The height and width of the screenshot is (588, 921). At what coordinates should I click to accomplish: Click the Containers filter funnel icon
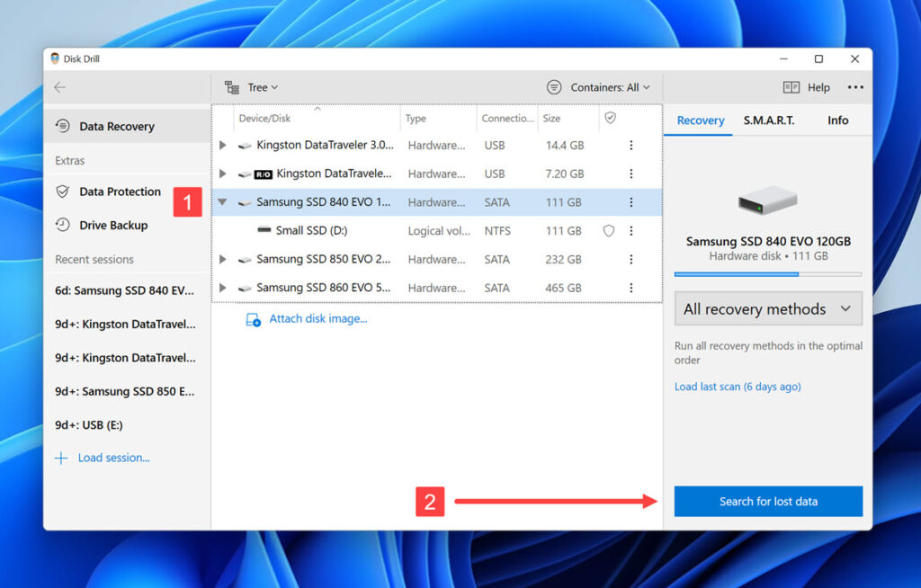tap(556, 86)
